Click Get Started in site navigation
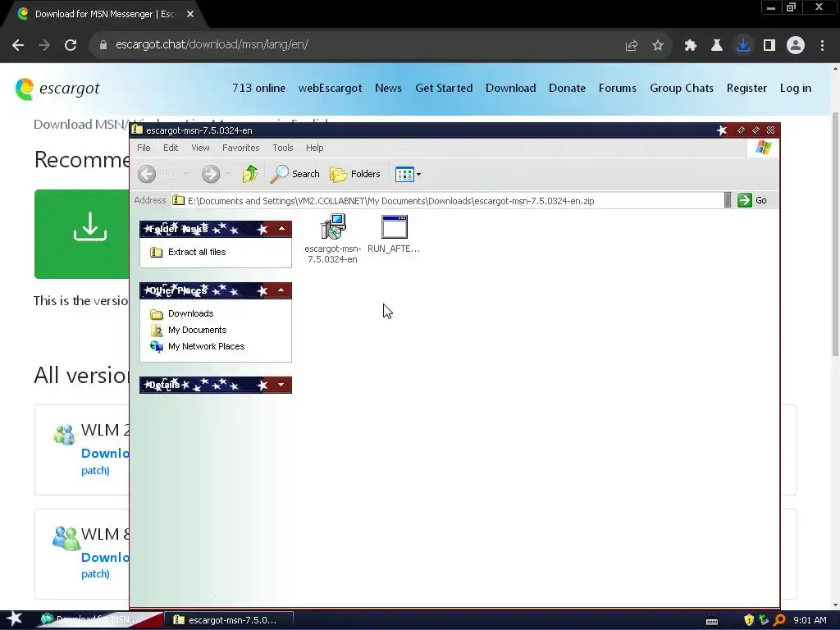 (444, 88)
